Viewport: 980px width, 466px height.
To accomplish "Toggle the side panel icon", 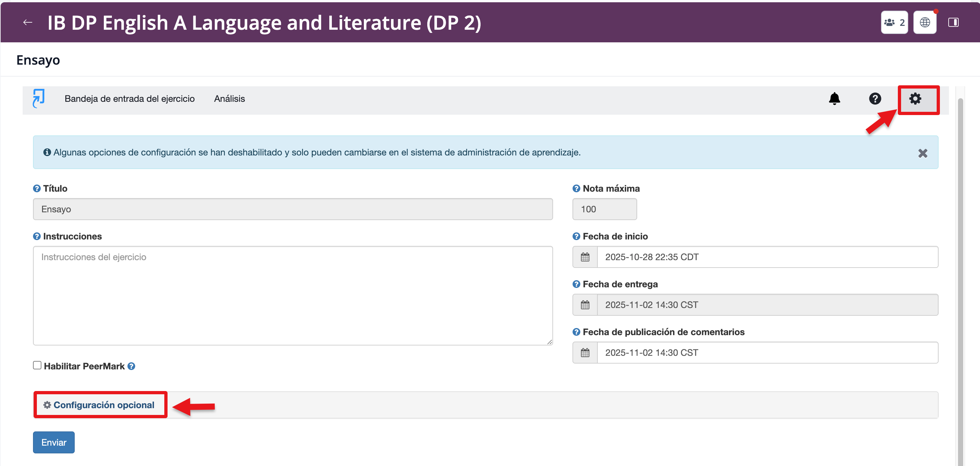I will (x=953, y=22).
